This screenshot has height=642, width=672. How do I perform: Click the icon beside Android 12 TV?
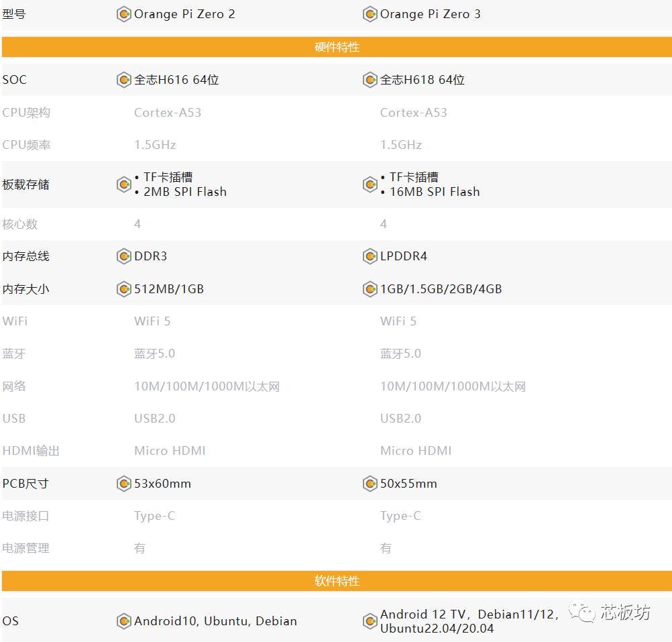(370, 621)
